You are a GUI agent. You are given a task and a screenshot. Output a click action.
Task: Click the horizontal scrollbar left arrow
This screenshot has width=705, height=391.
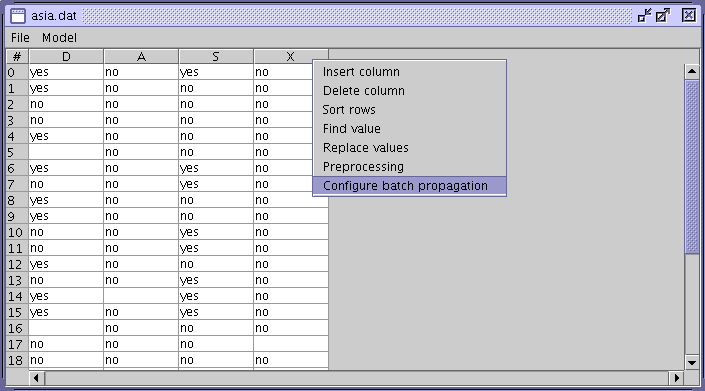coord(36,378)
